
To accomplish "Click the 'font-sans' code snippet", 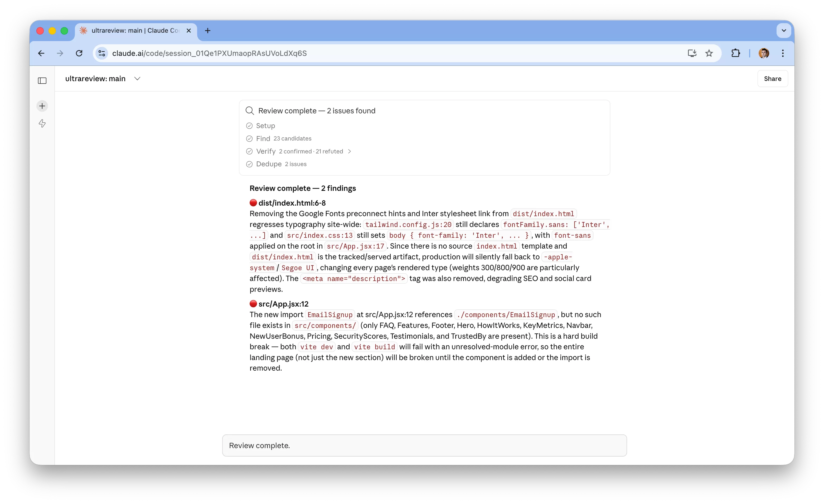I will (x=572, y=235).
